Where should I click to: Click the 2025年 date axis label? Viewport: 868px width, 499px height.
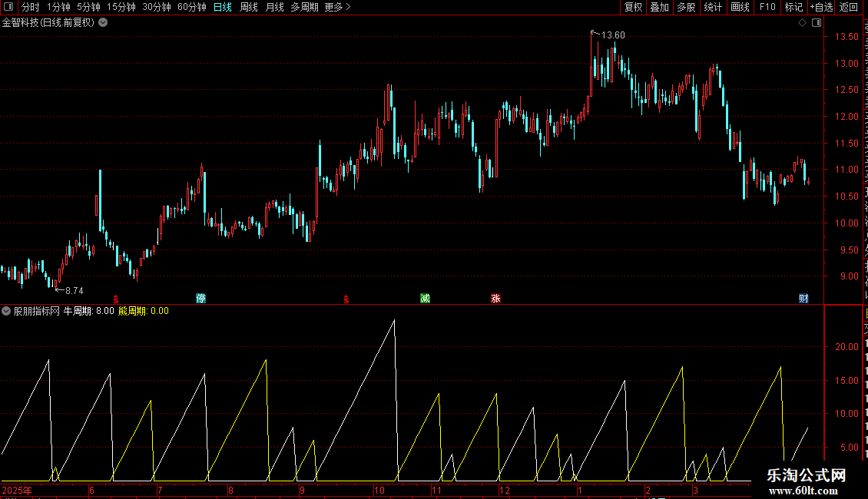(17, 490)
